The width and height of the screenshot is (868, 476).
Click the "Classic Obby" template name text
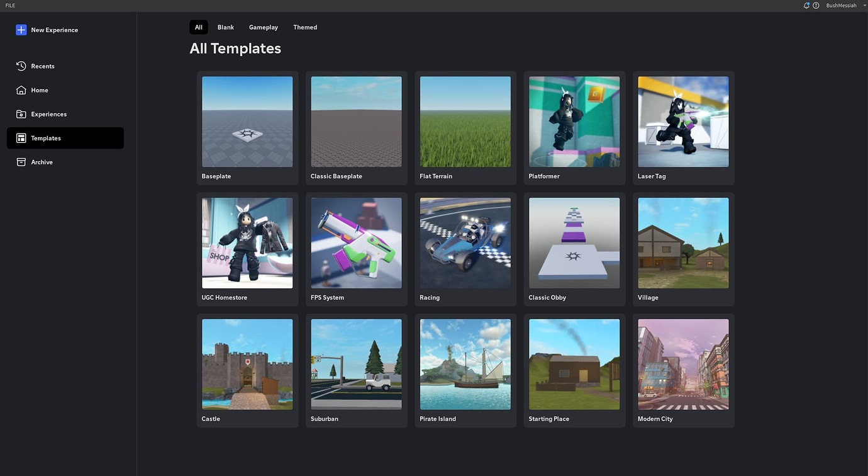547,298
